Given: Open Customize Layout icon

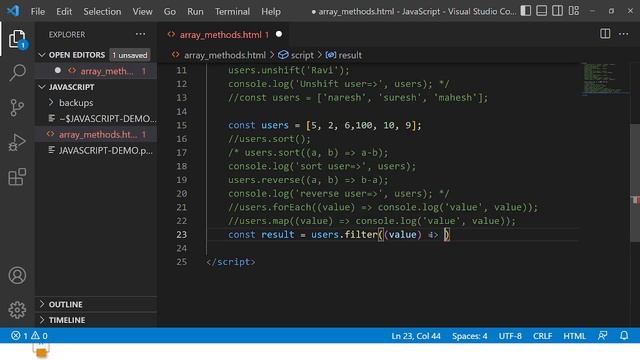Looking at the screenshot, I should coord(574,11).
